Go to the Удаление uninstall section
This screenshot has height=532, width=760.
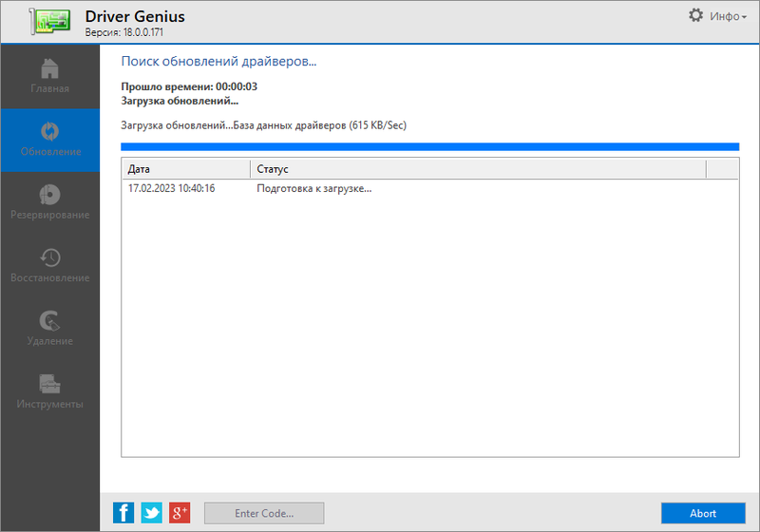(x=50, y=329)
